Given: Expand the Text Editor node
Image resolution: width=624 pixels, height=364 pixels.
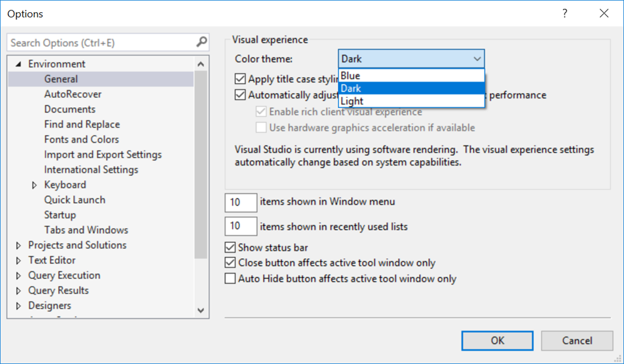Looking at the screenshot, I should coord(18,260).
